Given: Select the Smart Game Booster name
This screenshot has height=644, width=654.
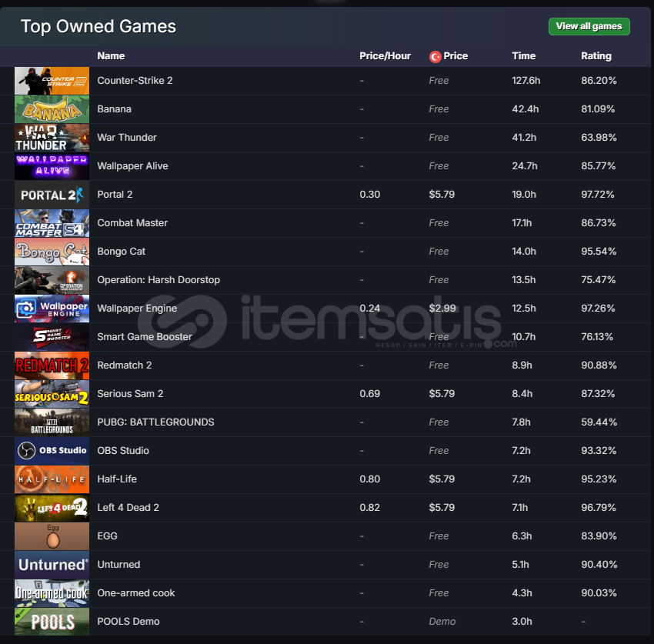Looking at the screenshot, I should (145, 336).
